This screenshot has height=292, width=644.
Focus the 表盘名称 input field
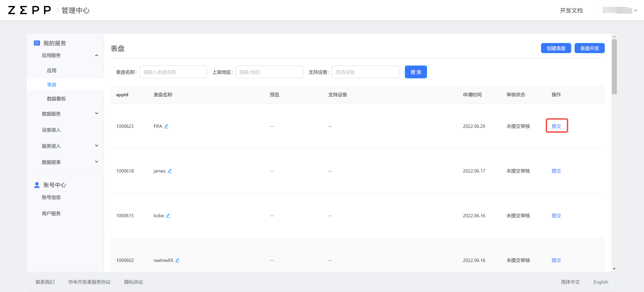pos(173,72)
